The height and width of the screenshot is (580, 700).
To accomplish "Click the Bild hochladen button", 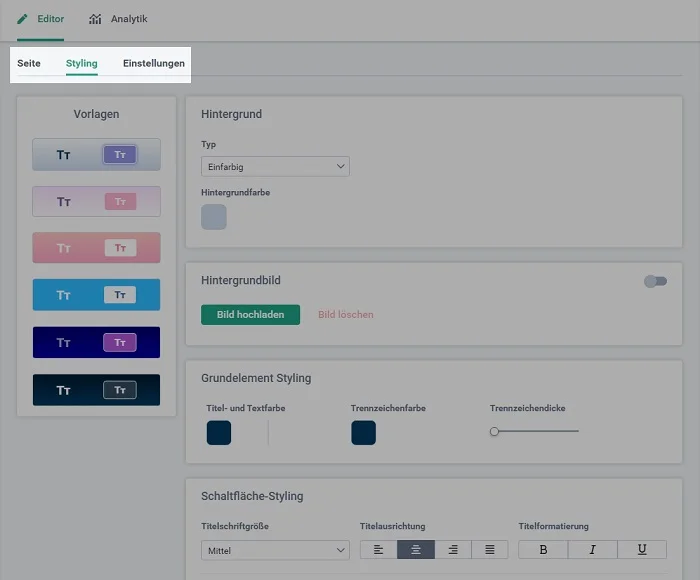I will (x=250, y=315).
